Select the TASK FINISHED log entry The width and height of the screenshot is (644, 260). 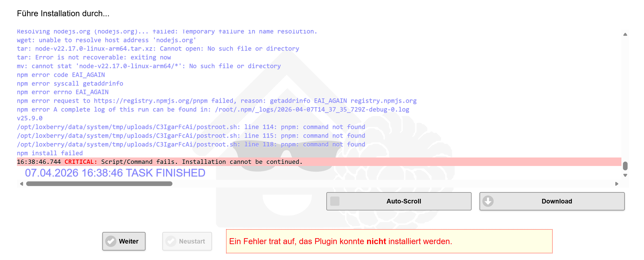(115, 173)
